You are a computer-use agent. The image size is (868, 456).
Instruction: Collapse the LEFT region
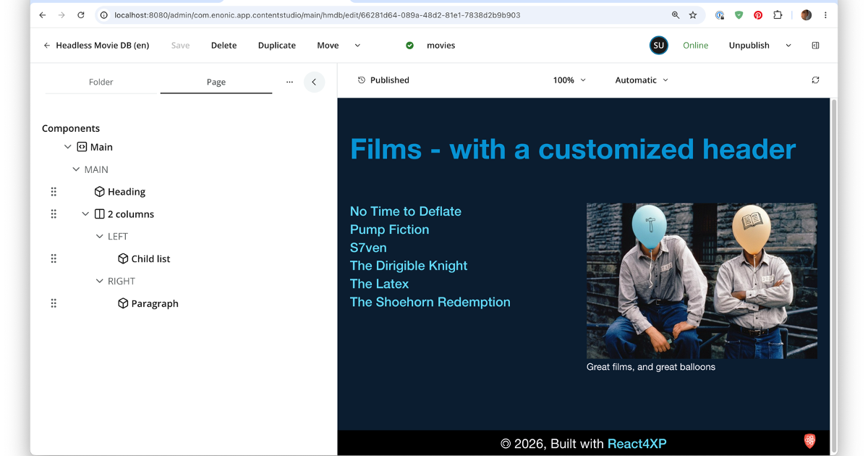click(100, 237)
